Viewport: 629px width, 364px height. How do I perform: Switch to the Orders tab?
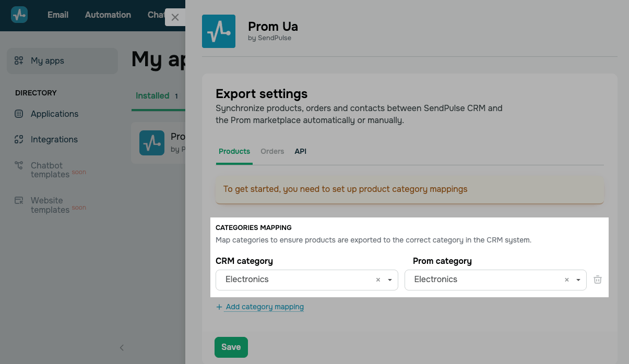272,151
